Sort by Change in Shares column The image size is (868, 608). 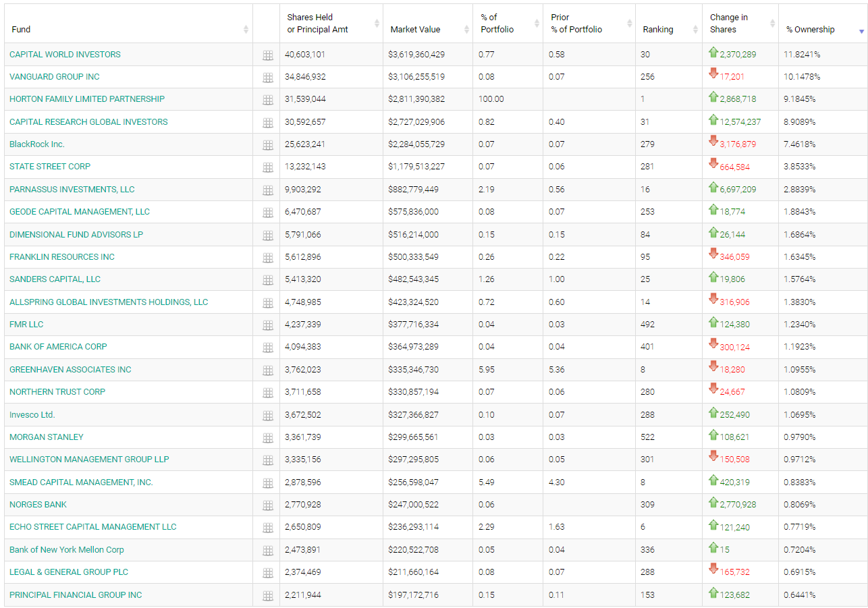click(x=740, y=24)
